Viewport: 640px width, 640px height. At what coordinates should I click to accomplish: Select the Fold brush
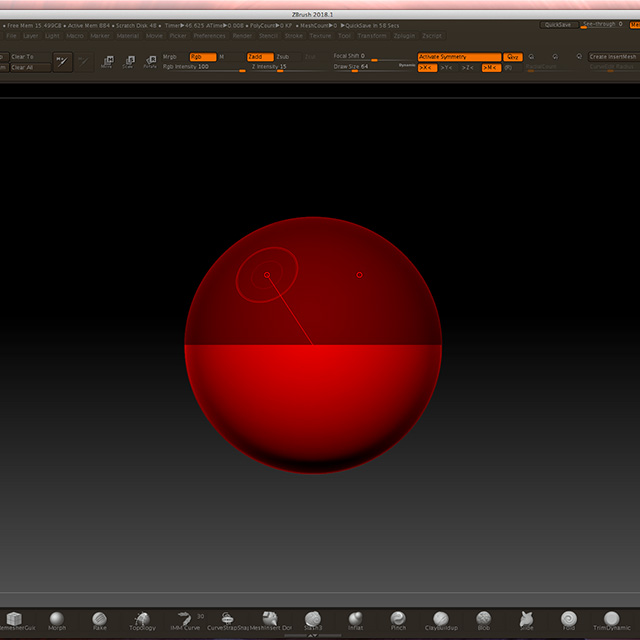[569, 620]
